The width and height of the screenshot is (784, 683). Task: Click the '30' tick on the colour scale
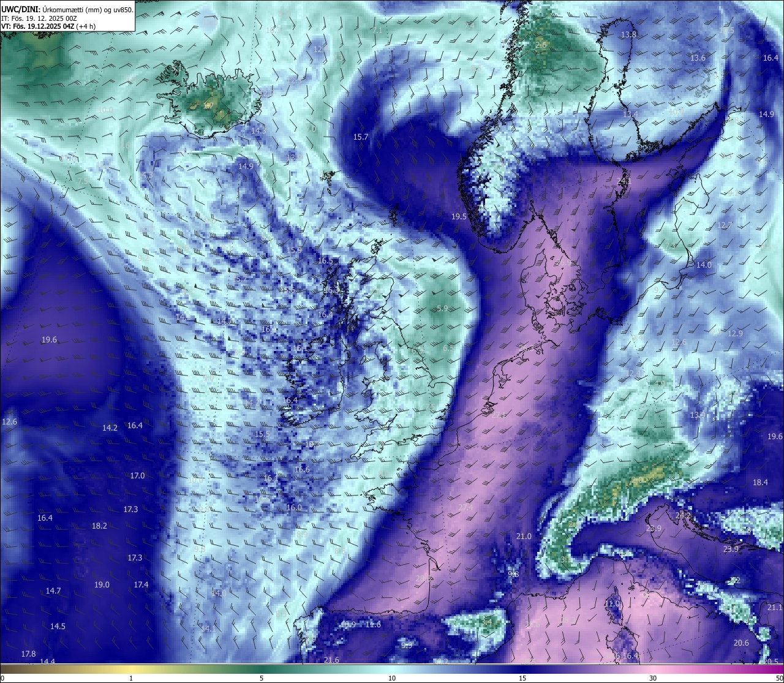coord(653,677)
